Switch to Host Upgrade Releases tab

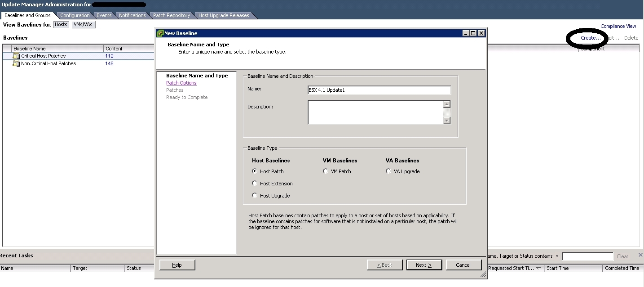[224, 15]
